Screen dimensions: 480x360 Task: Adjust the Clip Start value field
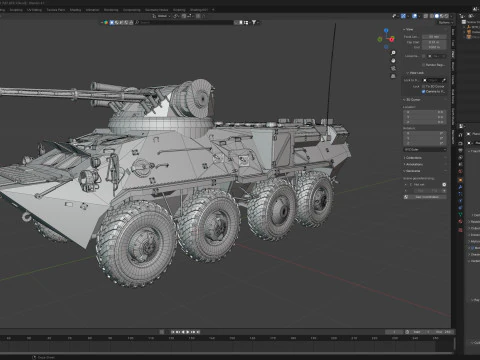pos(434,42)
